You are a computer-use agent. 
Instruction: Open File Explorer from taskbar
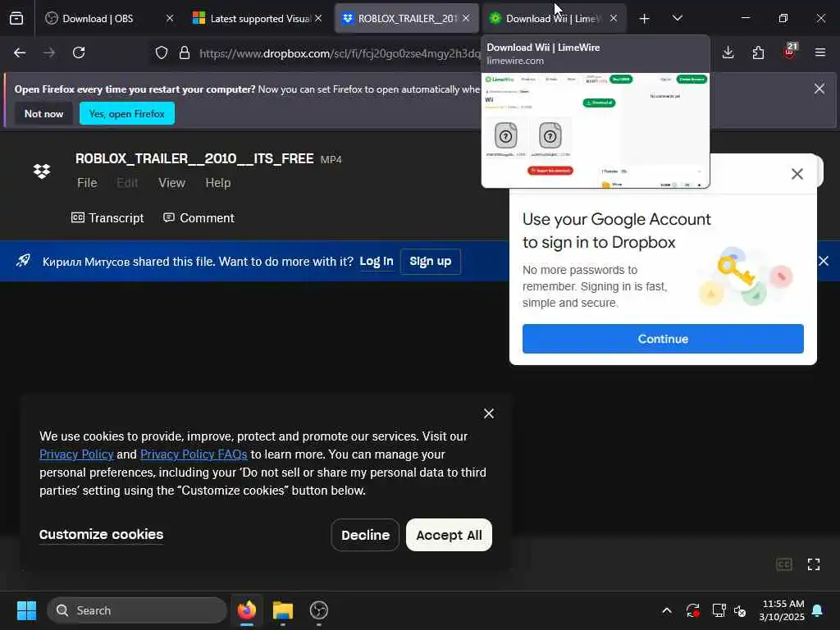(x=283, y=610)
